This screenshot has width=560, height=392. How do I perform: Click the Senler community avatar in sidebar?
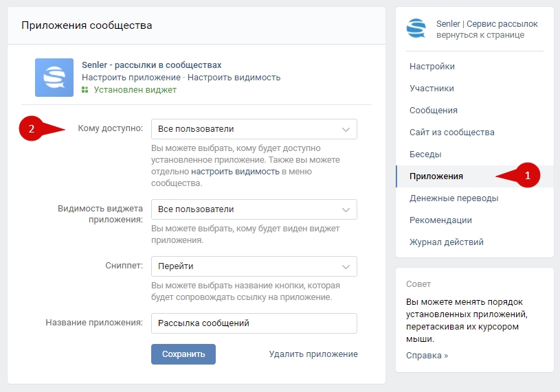[416, 29]
